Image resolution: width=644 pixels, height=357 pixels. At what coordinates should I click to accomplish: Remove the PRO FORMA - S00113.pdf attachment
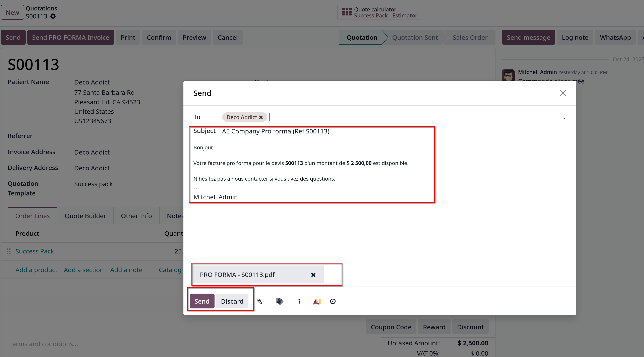(x=313, y=275)
